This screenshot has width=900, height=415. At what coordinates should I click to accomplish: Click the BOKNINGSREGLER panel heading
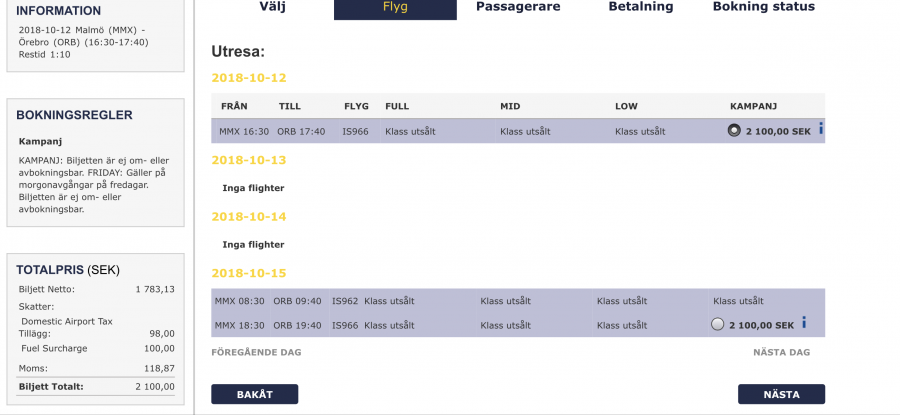click(75, 115)
